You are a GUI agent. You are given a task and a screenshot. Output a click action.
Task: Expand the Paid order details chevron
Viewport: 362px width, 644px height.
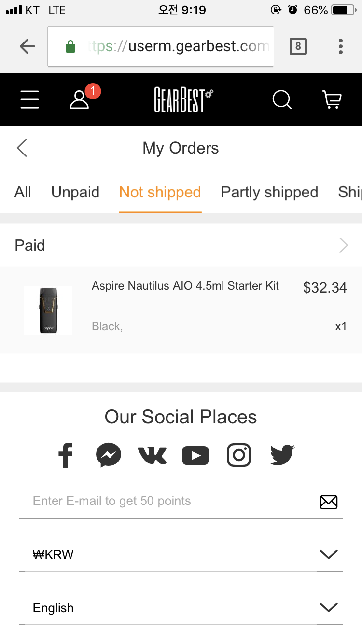343,245
